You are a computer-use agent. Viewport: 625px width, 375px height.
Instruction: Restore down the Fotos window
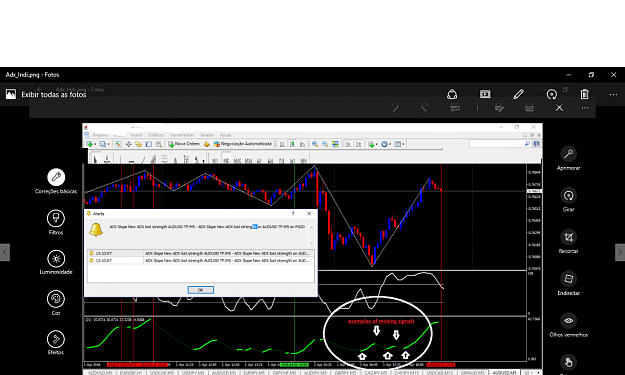click(591, 75)
